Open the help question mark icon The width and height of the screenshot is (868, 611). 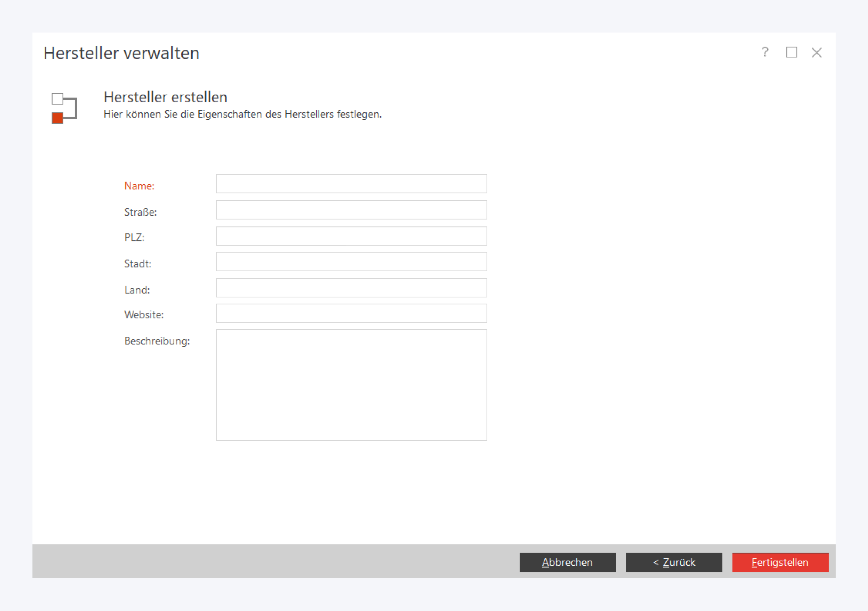(x=765, y=52)
